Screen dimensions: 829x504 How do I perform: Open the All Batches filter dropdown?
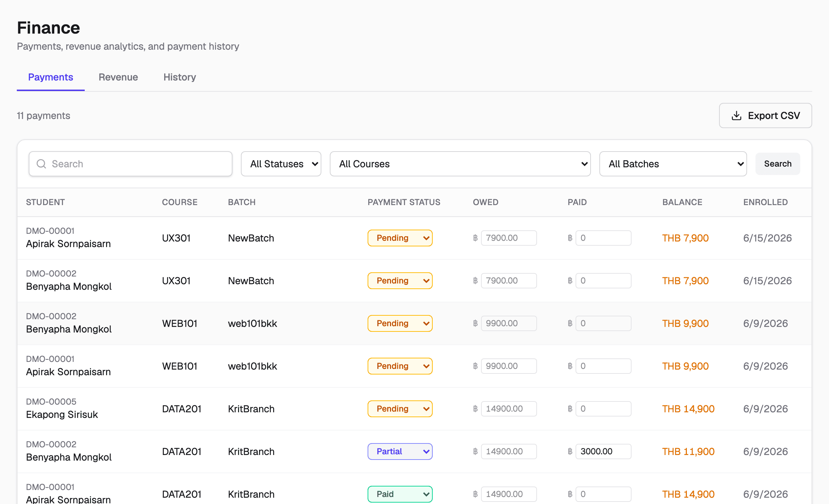673,164
